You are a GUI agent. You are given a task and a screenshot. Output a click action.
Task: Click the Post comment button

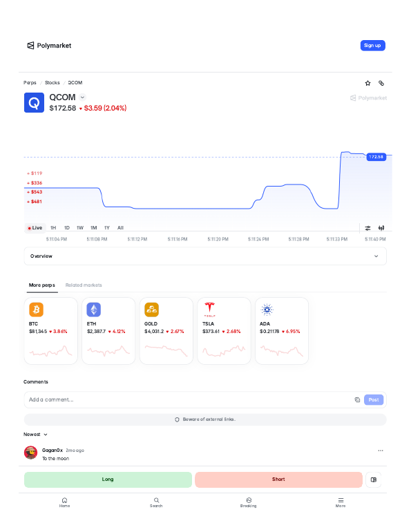click(x=374, y=399)
